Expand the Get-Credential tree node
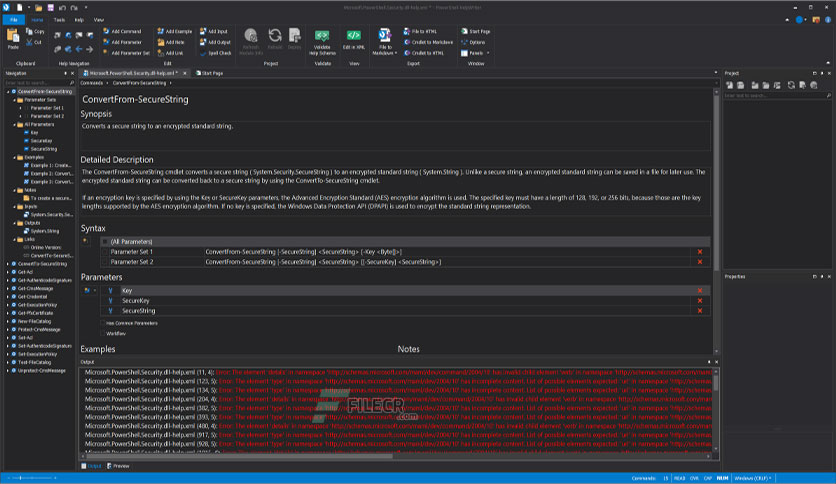This screenshot has width=836, height=484. click(x=8, y=296)
